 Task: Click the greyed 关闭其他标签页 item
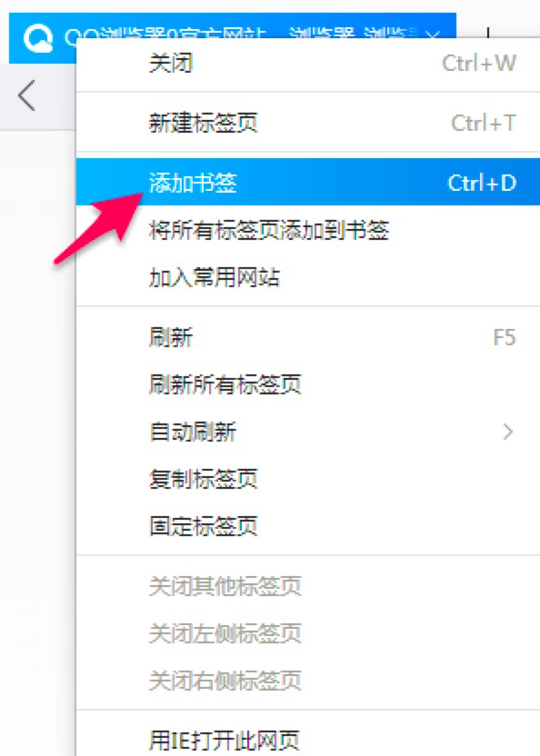tap(308, 586)
